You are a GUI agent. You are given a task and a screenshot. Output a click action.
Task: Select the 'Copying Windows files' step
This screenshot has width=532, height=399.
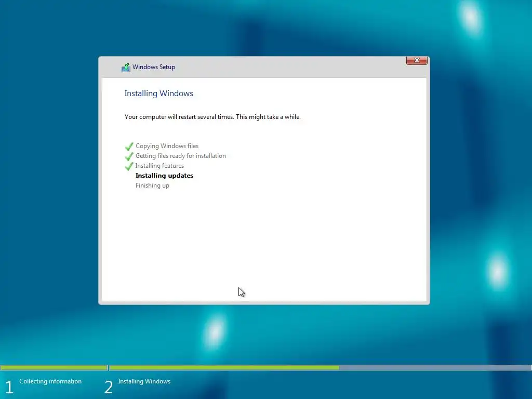click(x=167, y=146)
